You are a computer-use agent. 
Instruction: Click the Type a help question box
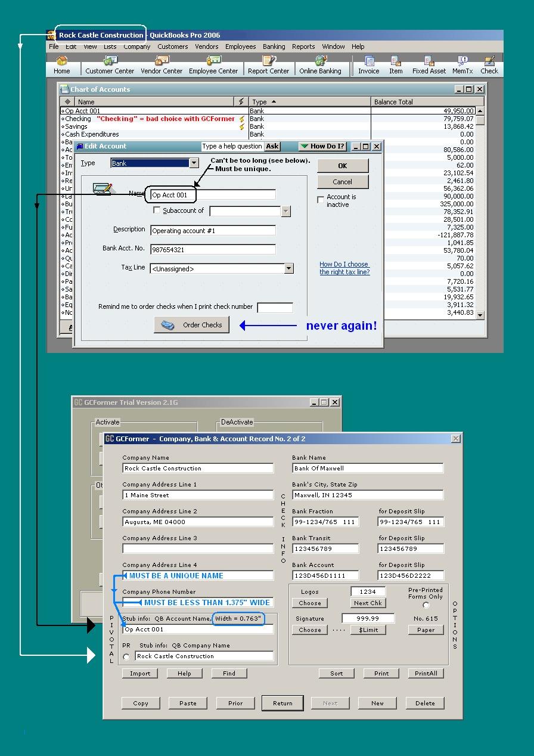tap(232, 146)
